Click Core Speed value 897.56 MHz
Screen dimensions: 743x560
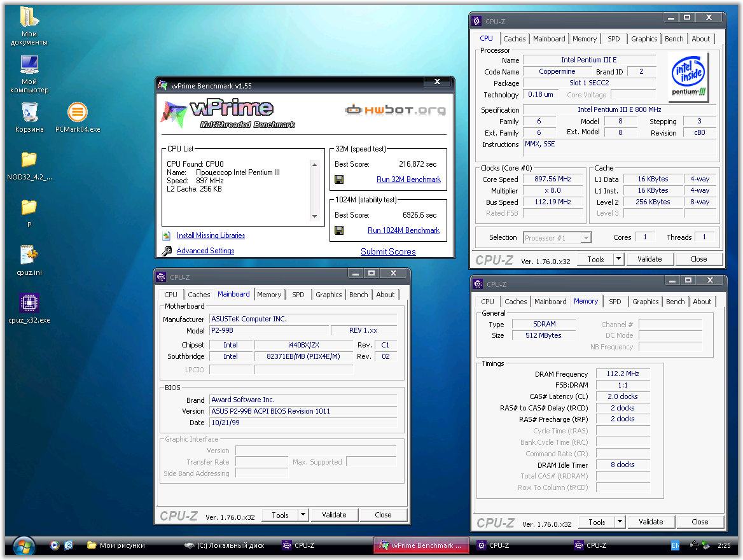point(553,179)
